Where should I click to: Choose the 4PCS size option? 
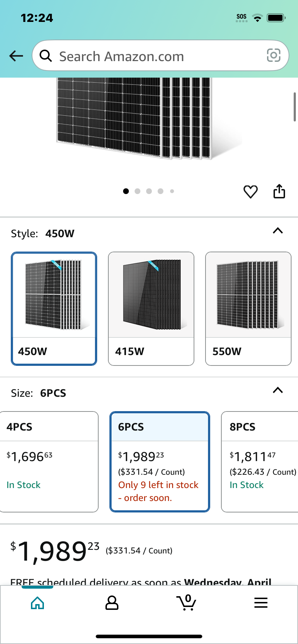tap(49, 462)
